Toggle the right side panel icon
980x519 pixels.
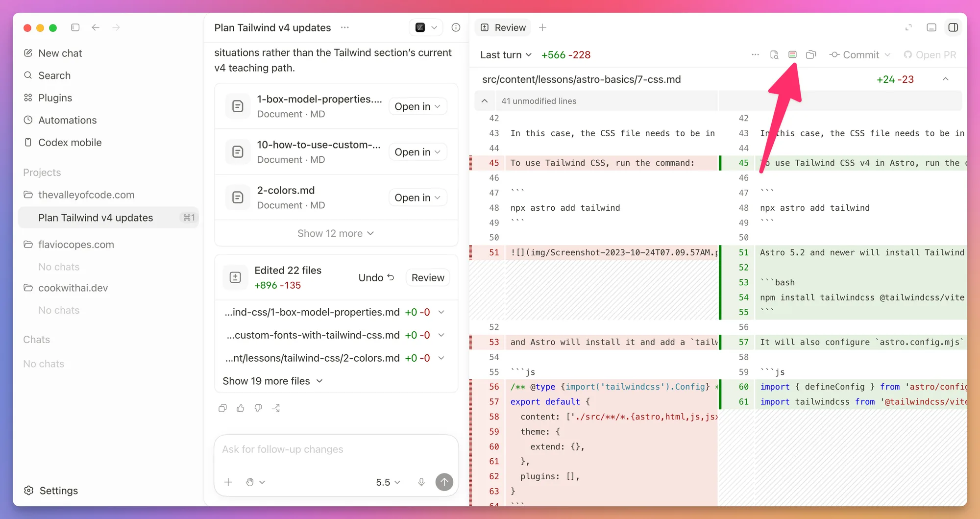[953, 27]
